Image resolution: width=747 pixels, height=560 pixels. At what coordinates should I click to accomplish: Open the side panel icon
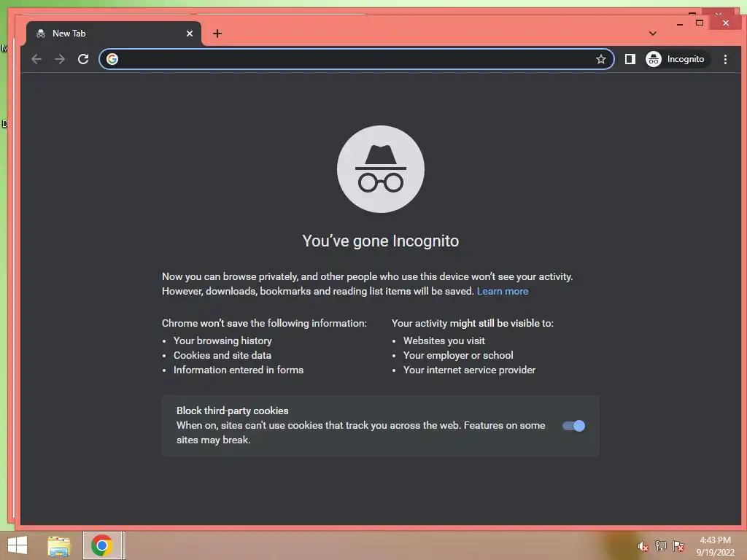click(630, 59)
